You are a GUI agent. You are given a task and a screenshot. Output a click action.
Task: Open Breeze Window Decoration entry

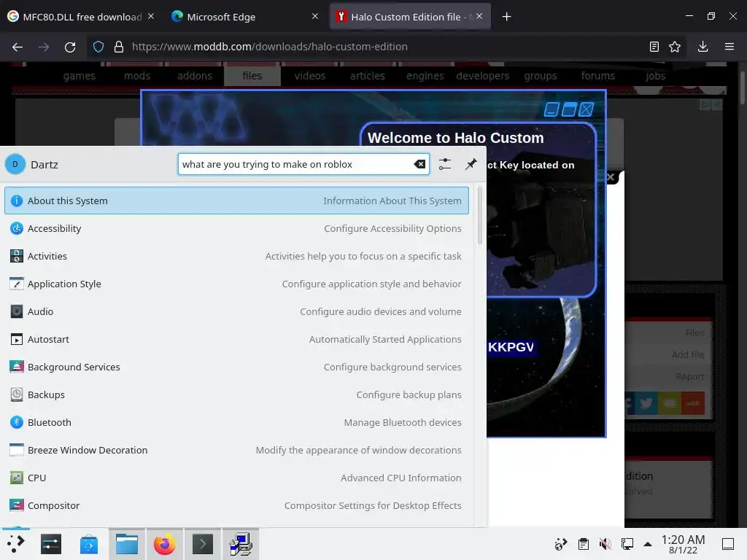pyautogui.click(x=236, y=450)
